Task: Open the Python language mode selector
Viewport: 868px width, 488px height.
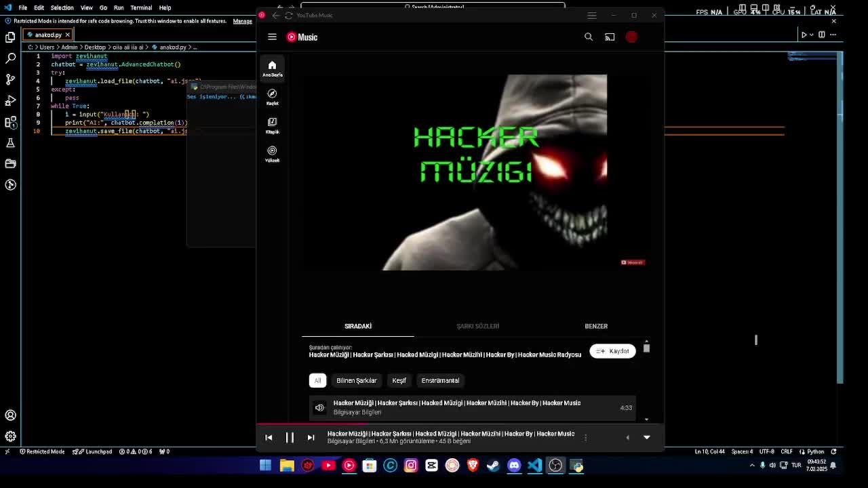Action: 815,451
